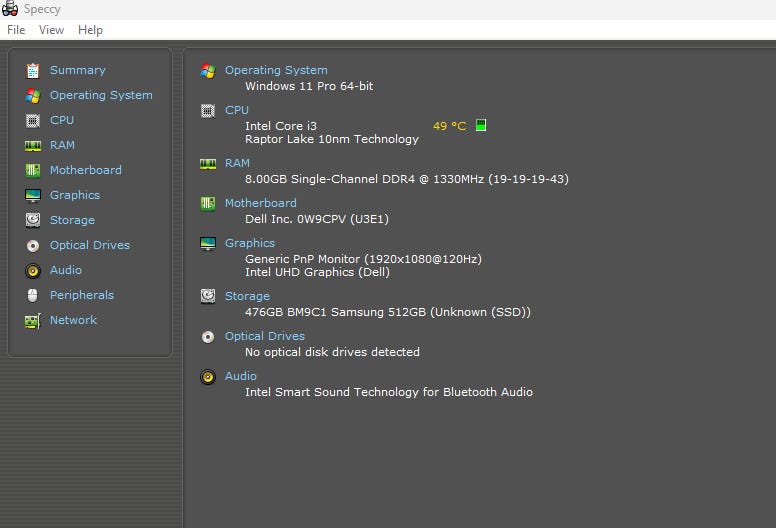Click the Intel Smart Sound Technology line
The width and height of the screenshot is (776, 528).
(x=389, y=392)
